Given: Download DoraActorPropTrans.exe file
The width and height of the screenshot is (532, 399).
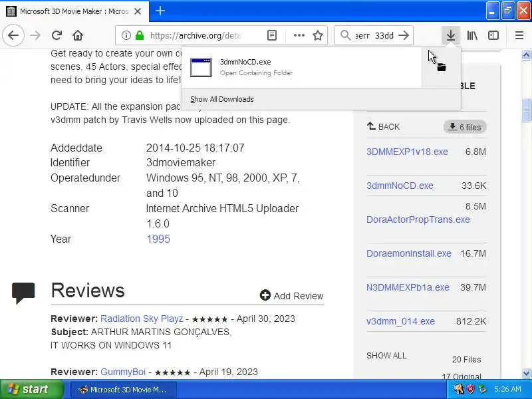Looking at the screenshot, I should (418, 219).
